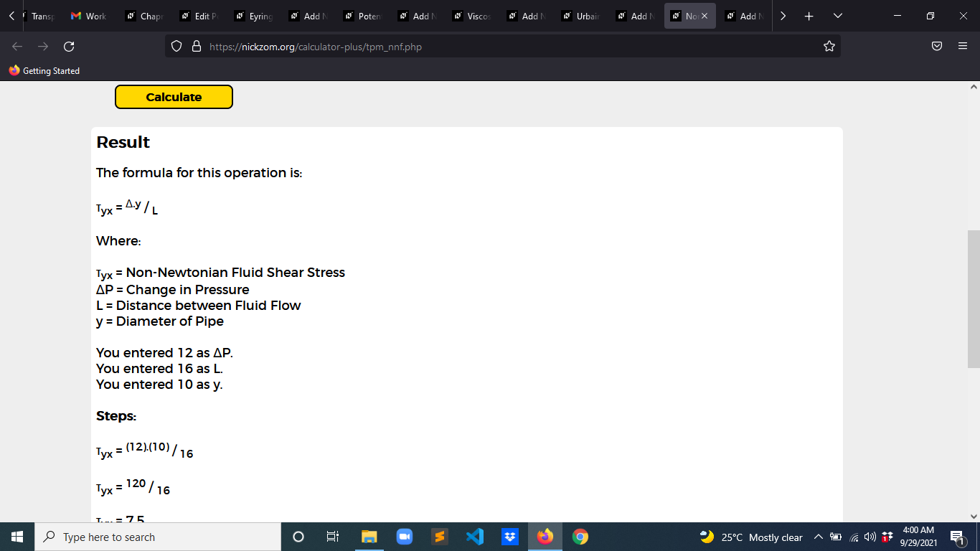Open the Getting Started bookmark
This screenshot has height=551, width=980.
[44, 71]
